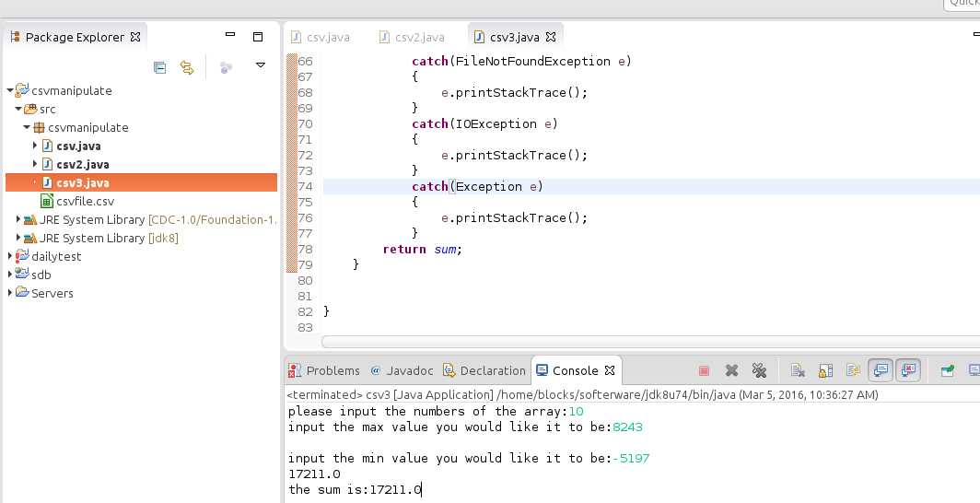Click the red Terminate button in Console

click(x=704, y=370)
